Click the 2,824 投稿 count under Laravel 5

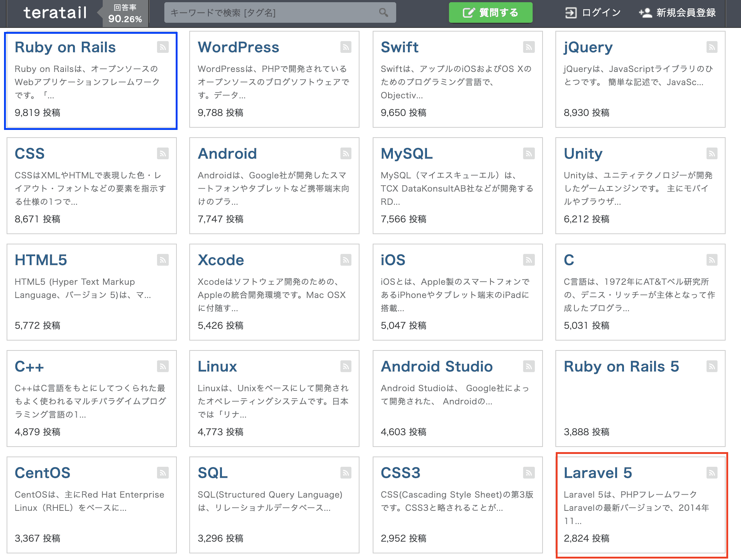click(587, 538)
